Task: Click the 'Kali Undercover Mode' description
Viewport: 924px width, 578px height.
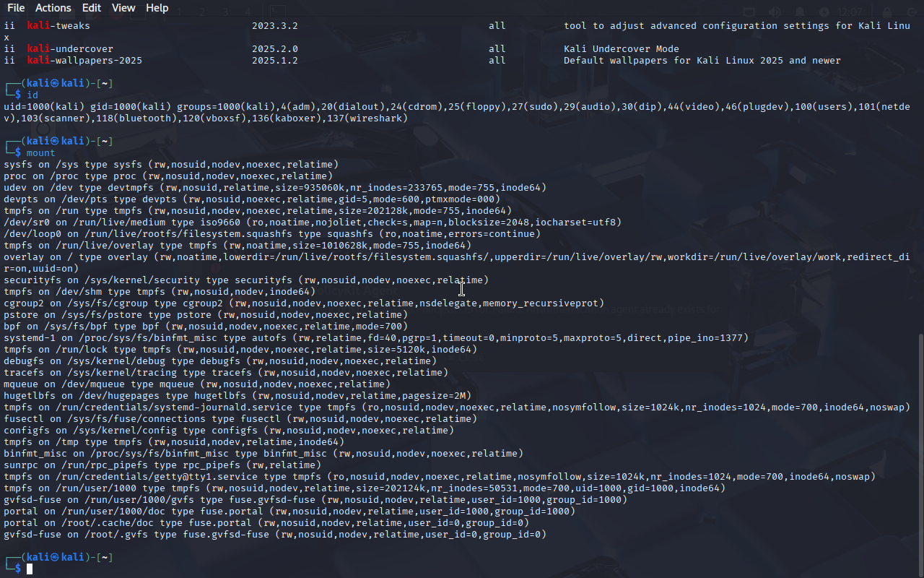Action: click(x=622, y=49)
